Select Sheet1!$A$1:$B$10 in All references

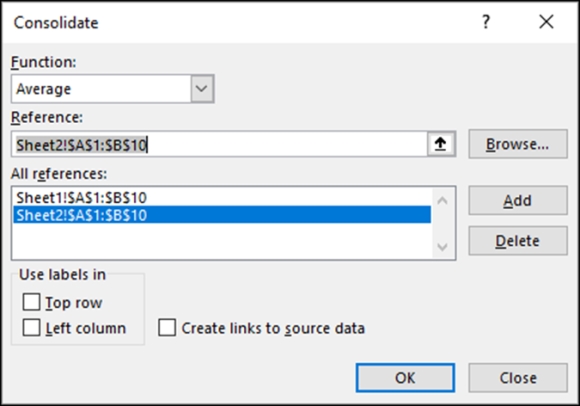click(81, 197)
